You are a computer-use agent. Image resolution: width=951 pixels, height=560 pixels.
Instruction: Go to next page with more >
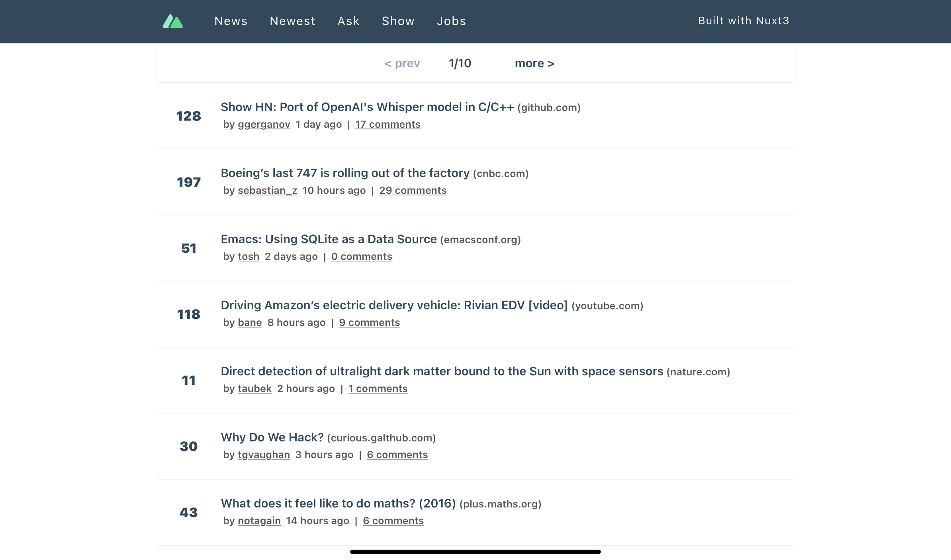point(534,63)
